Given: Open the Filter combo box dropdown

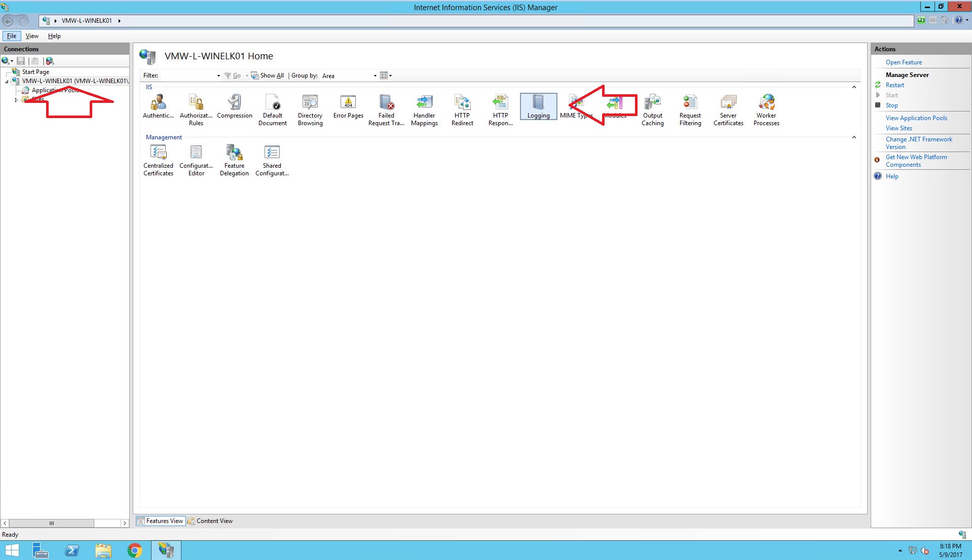Looking at the screenshot, I should click(x=218, y=76).
